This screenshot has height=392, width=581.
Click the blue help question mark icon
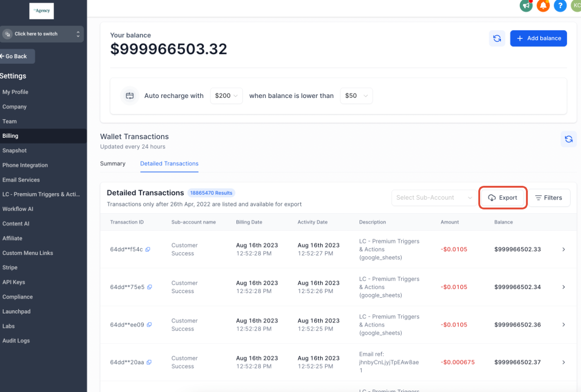[x=560, y=6]
